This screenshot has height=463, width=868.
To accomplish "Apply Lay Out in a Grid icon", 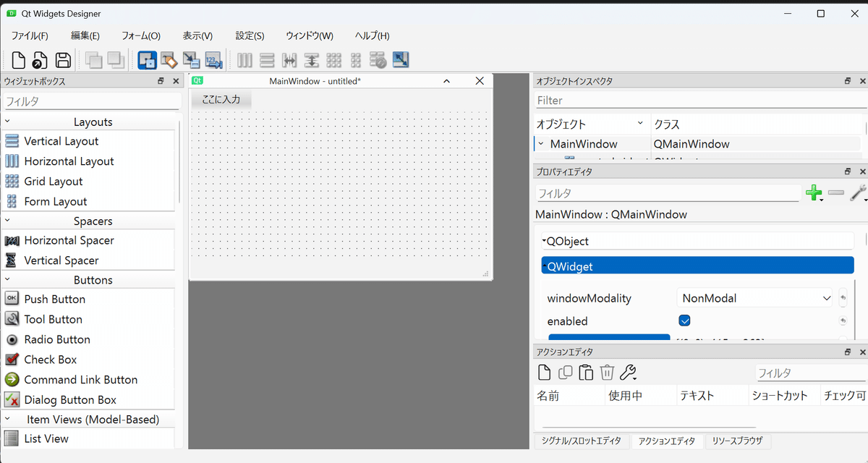I will pyautogui.click(x=333, y=60).
